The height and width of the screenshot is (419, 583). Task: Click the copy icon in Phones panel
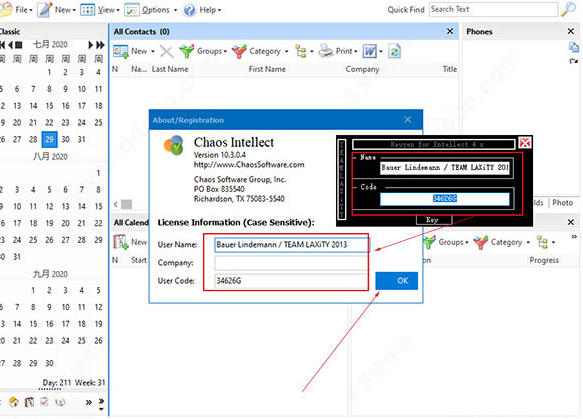[x=574, y=47]
